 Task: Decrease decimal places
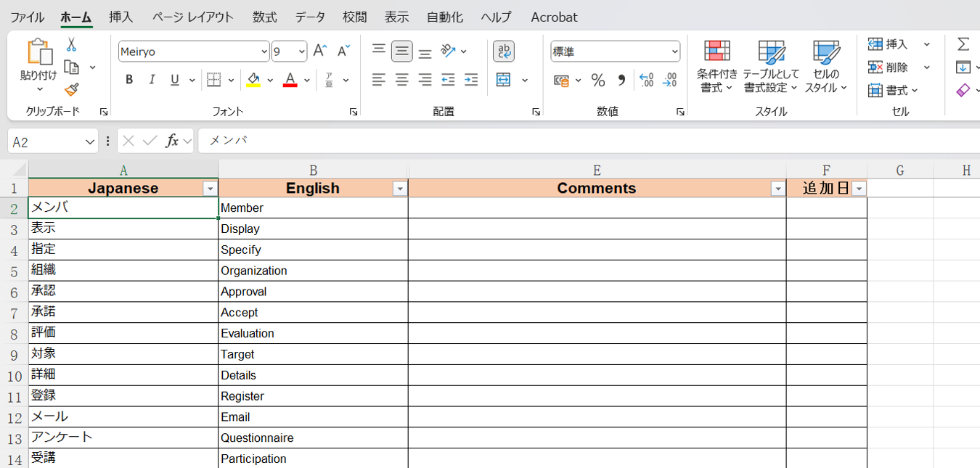(670, 80)
